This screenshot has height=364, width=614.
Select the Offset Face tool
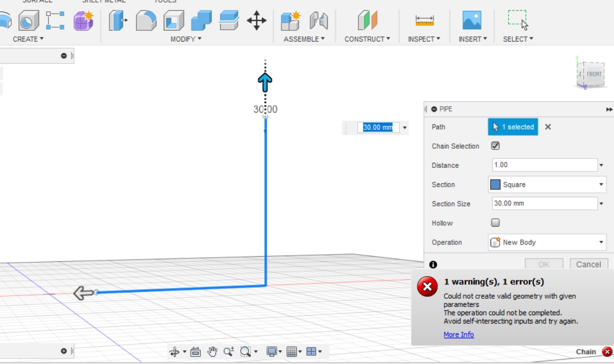click(x=229, y=21)
